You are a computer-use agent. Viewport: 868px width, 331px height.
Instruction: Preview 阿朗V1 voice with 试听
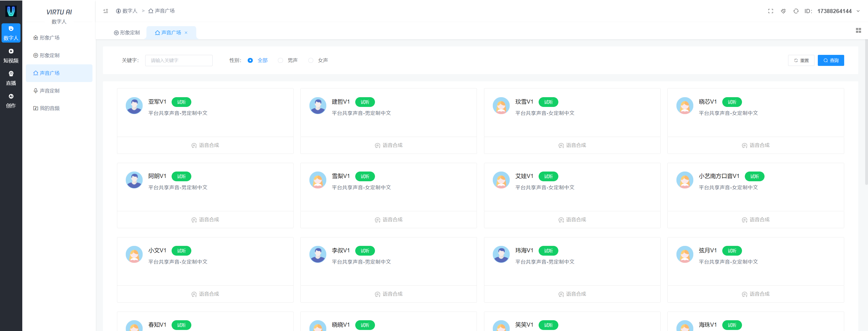click(x=181, y=176)
